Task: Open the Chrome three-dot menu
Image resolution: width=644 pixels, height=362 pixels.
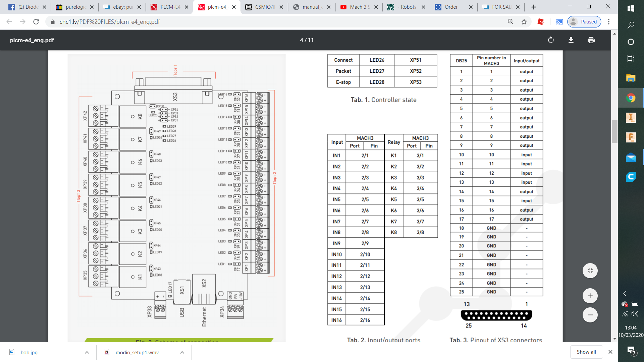Action: [609, 22]
